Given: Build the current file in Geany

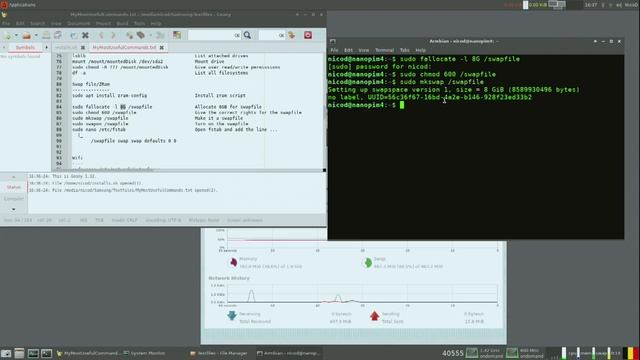Looking at the screenshot, I should click(141, 36).
